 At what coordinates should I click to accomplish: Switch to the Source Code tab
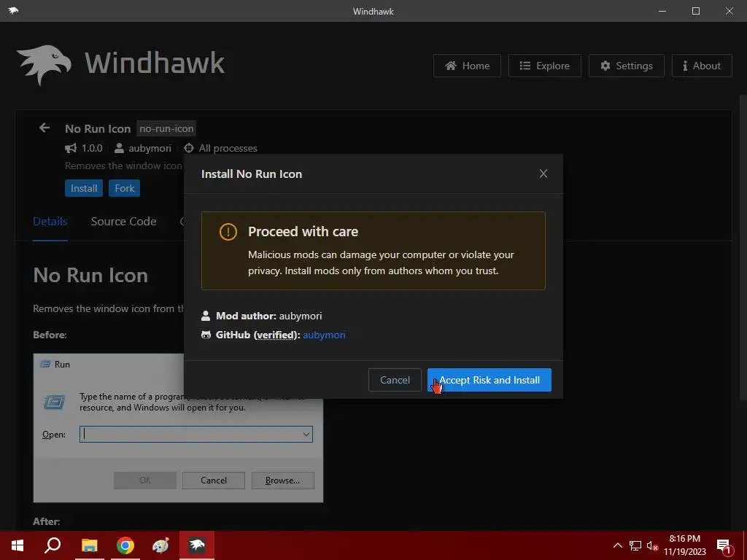(x=123, y=222)
